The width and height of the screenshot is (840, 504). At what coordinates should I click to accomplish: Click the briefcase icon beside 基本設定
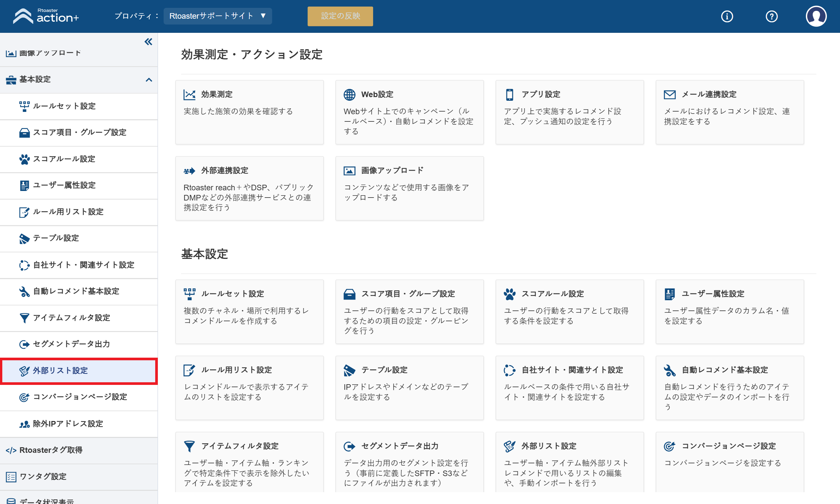point(11,80)
